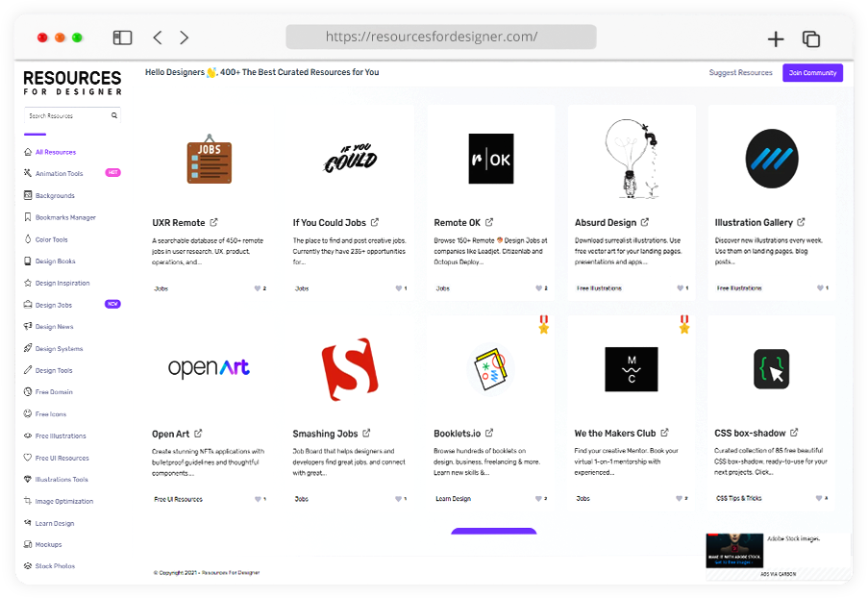Click the search magnifier icon
The height and width of the screenshot is (598, 868).
coord(114,115)
